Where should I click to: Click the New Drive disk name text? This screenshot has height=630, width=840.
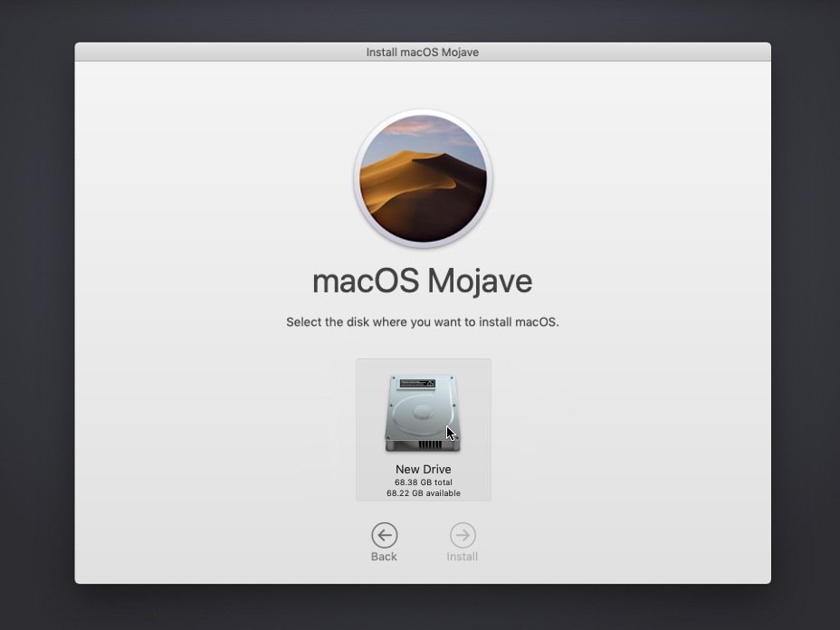(423, 469)
